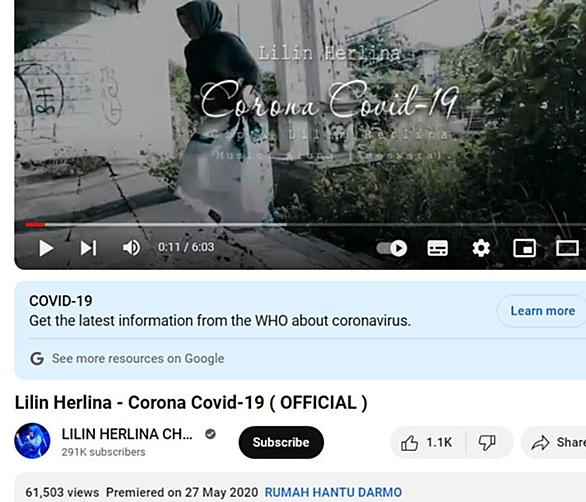586x502 pixels.
Task: Enable miniplayer mode
Action: coord(524,248)
